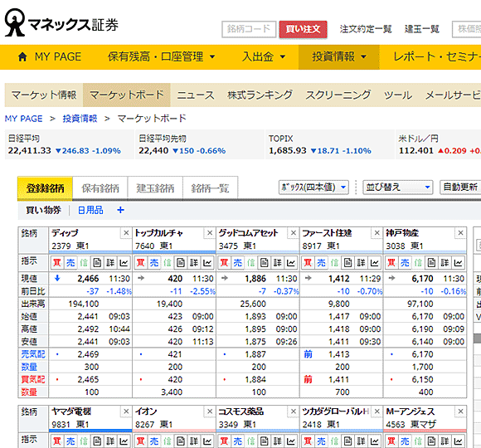Screen dimensions: 481x448
Task: Focus 銘柄コード input field
Action: point(249,29)
